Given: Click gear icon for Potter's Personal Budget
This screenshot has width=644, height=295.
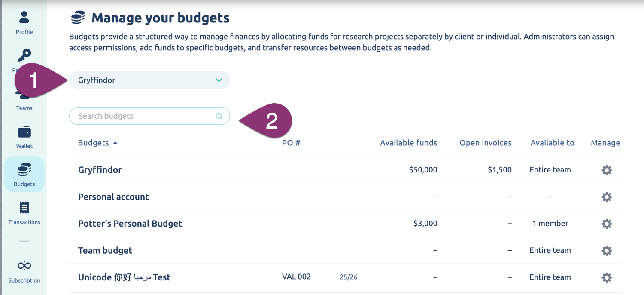Looking at the screenshot, I should (x=606, y=224).
